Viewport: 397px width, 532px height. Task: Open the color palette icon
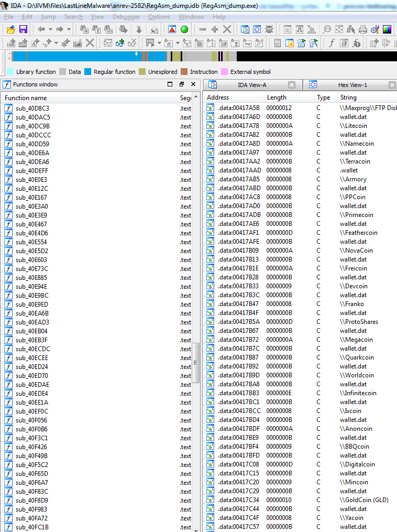click(x=387, y=29)
